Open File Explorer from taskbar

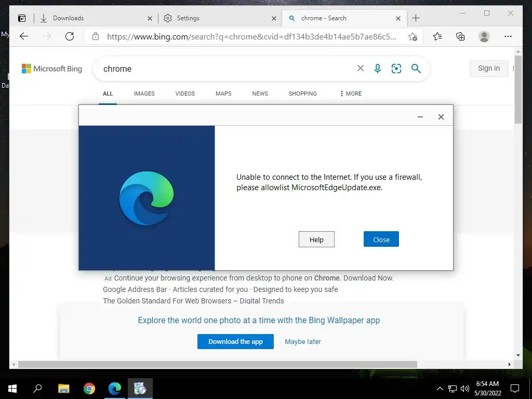click(x=63, y=389)
